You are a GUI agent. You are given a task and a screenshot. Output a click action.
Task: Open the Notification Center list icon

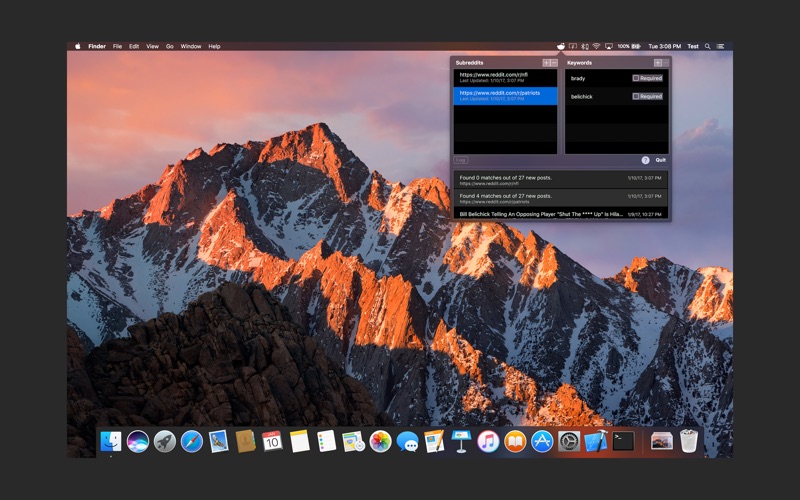point(722,46)
